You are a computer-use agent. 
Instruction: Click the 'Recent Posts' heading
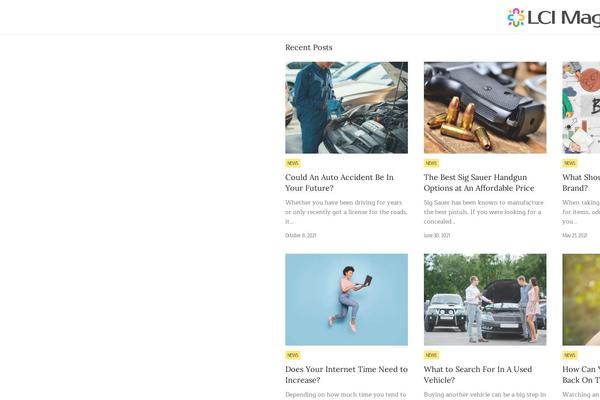click(308, 47)
